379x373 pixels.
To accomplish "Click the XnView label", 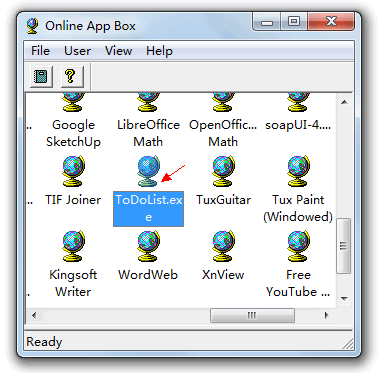I will (x=223, y=275).
